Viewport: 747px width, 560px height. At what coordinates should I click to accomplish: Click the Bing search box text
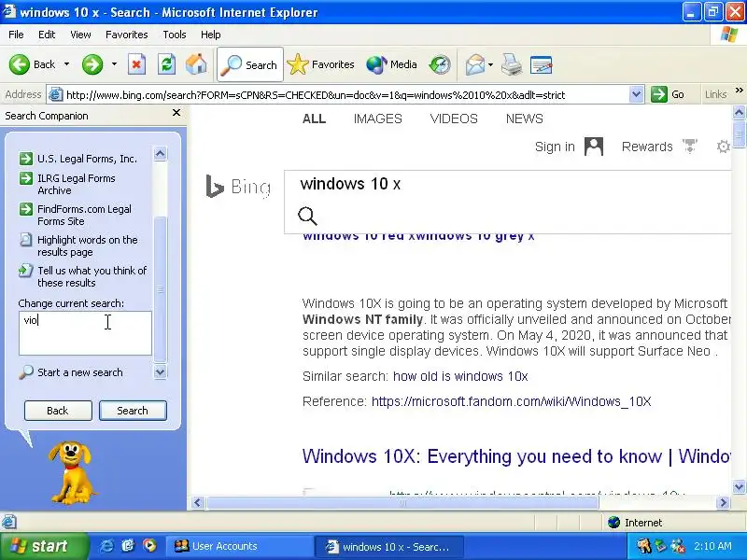click(350, 184)
